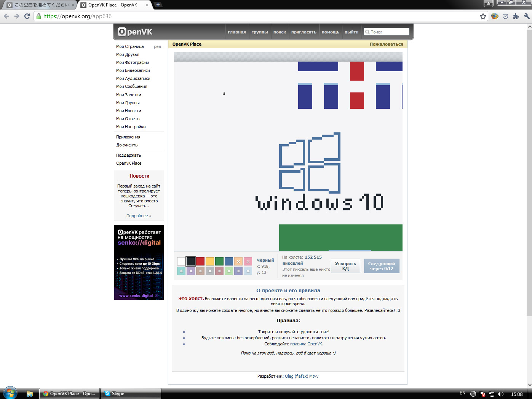Viewport: 532px width, 399px height.
Task: Open помощь in top navigation
Action: click(x=331, y=32)
